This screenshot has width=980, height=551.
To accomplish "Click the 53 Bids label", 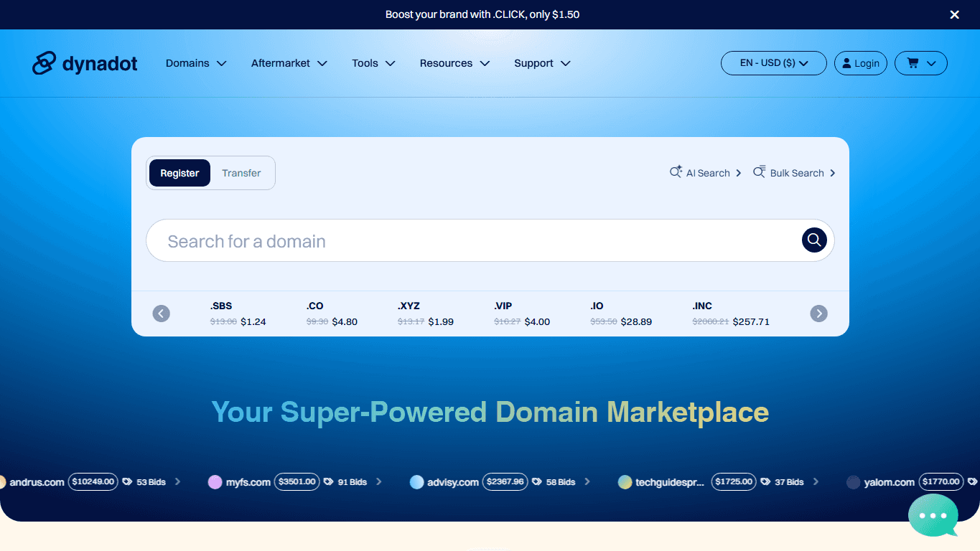I will point(151,482).
